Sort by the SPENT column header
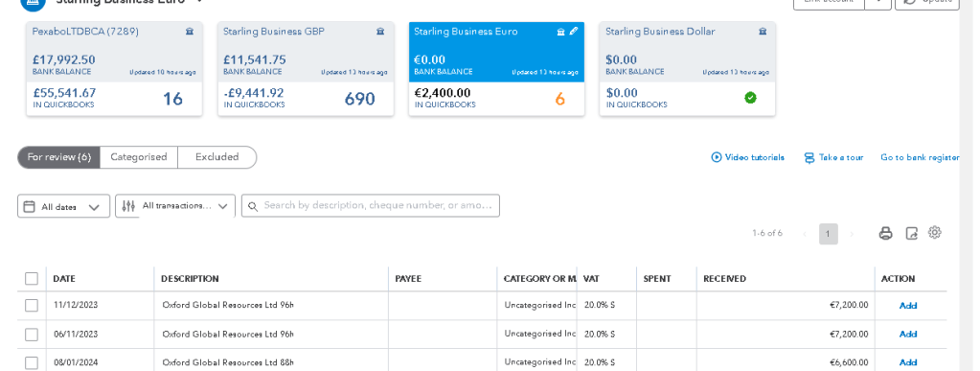This screenshot has width=980, height=371. click(x=657, y=278)
